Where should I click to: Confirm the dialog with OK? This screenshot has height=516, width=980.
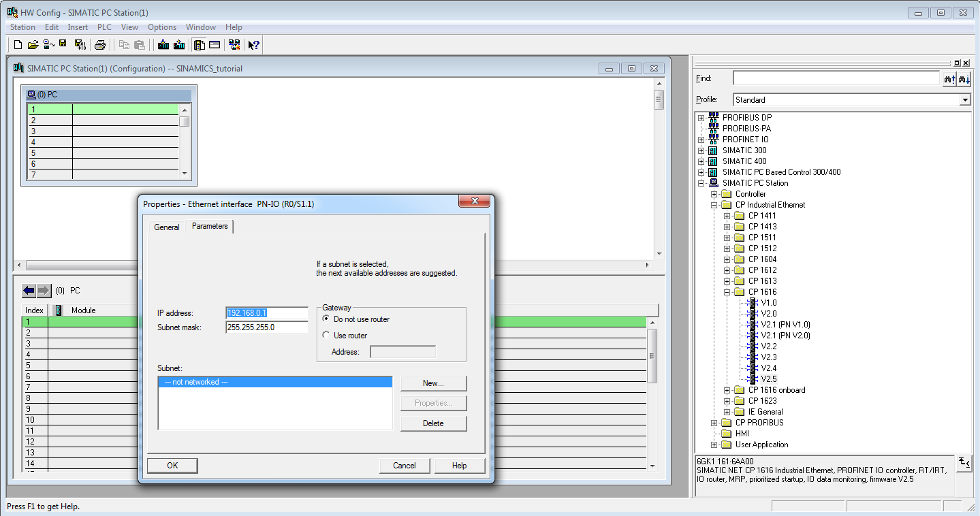[172, 466]
